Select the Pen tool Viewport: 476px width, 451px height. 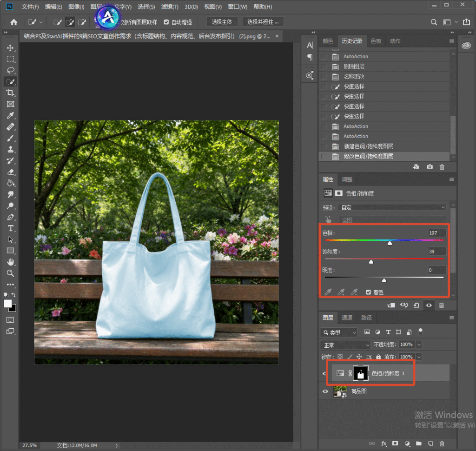10,217
